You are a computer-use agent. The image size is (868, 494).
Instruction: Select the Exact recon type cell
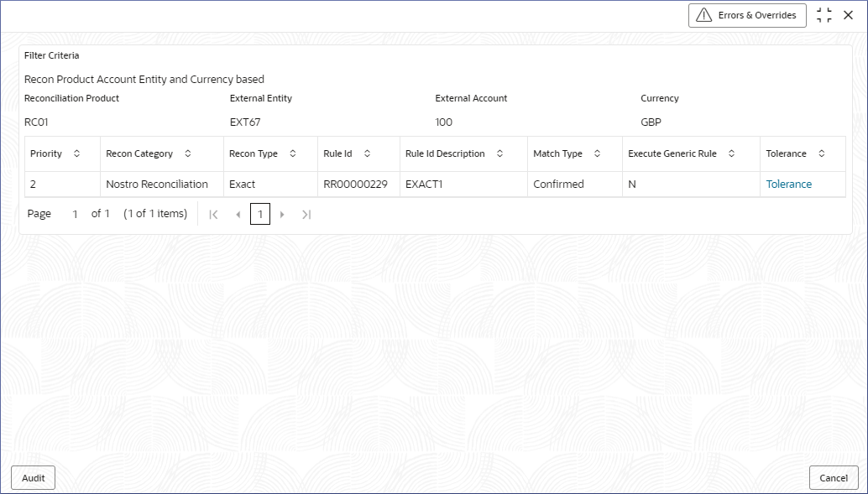[x=270, y=185]
